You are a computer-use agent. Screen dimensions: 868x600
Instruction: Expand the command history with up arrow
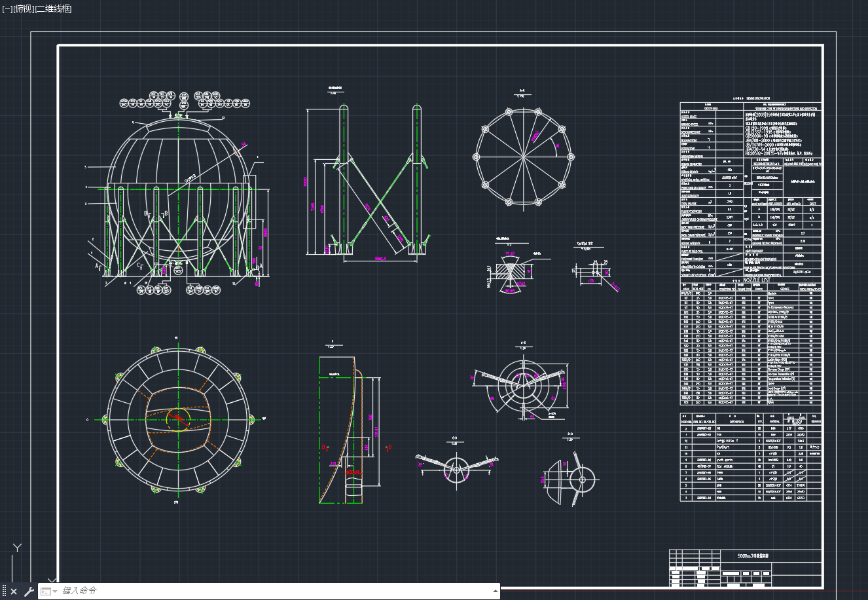click(495, 591)
